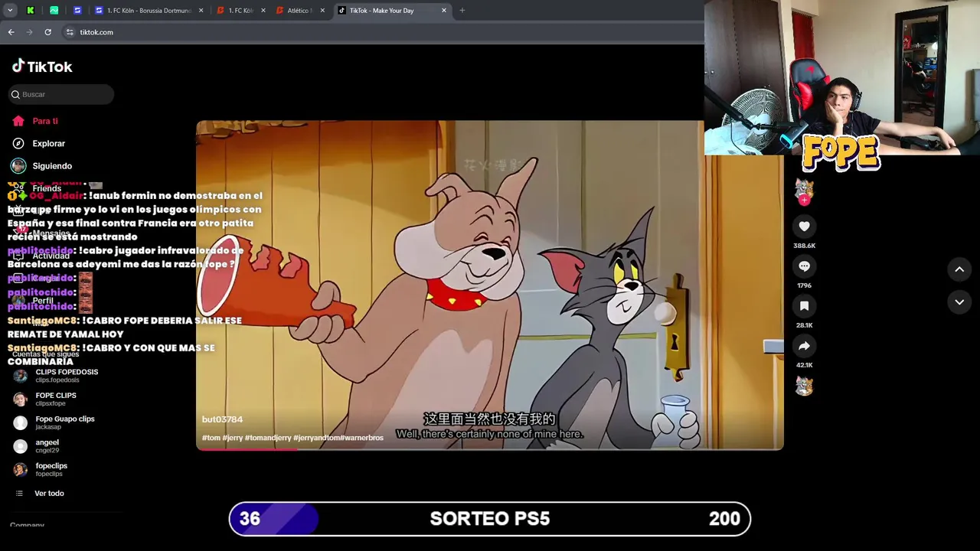Viewport: 980px width, 551px height.
Task: Click the tiktok.com address bar
Action: [383, 32]
